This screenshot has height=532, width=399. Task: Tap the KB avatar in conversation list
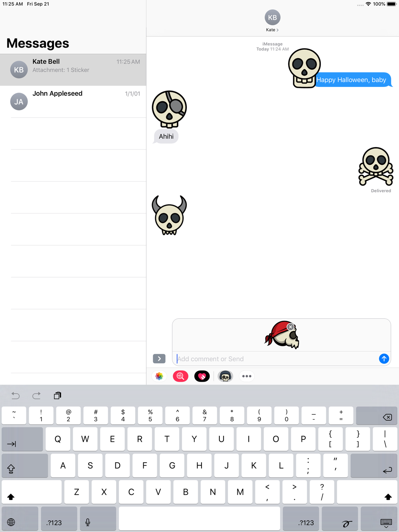click(19, 70)
